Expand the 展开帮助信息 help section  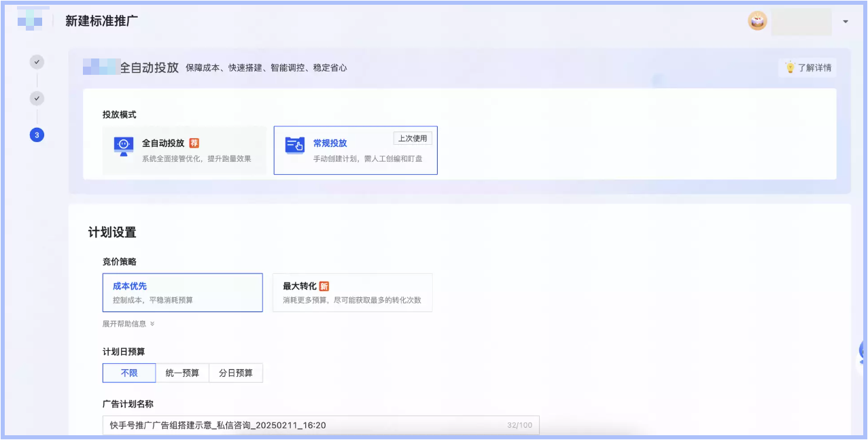tap(127, 324)
